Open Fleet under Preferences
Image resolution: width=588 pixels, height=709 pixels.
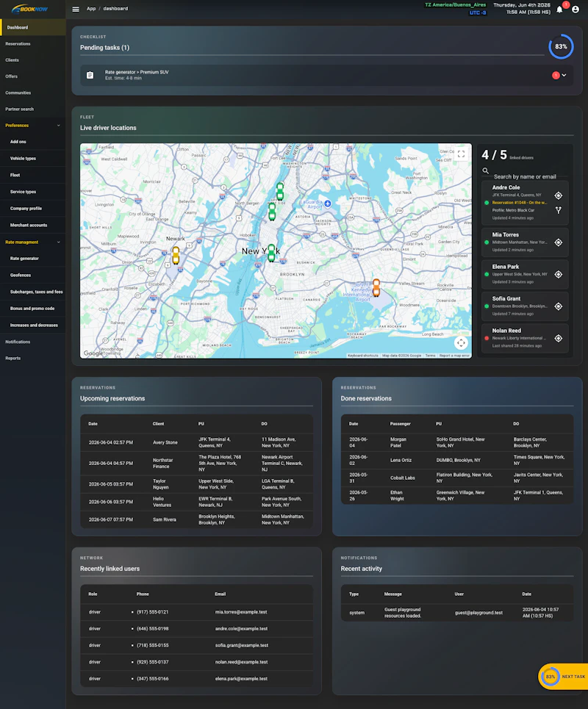[x=32, y=175]
